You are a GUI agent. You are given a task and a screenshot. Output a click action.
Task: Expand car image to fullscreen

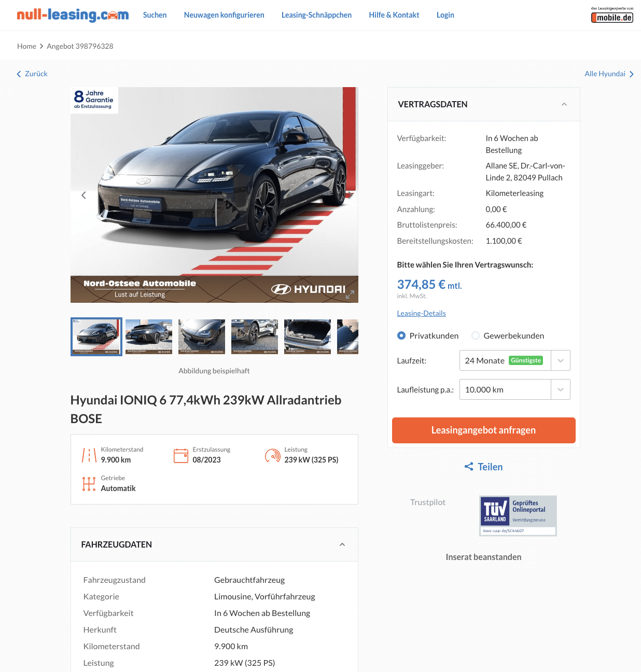click(x=350, y=295)
